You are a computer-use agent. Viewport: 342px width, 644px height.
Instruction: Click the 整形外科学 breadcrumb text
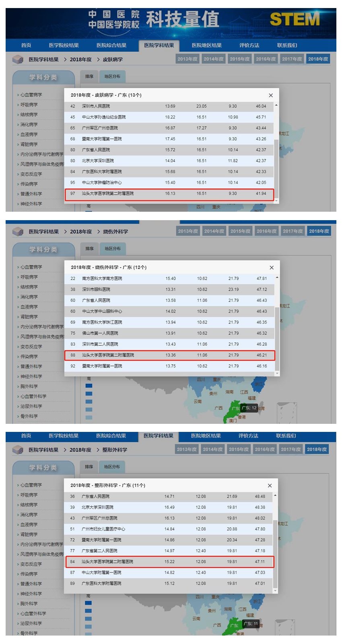click(x=115, y=450)
